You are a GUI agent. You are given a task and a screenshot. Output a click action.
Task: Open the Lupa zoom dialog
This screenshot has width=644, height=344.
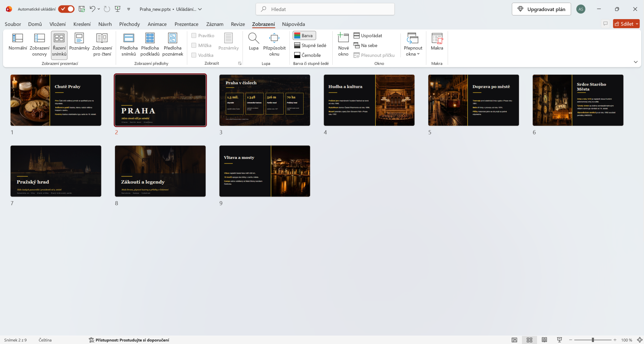coord(254,42)
